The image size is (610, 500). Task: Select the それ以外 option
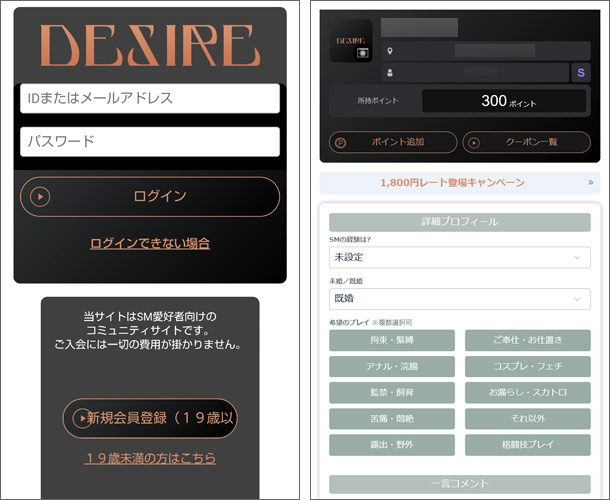point(527,418)
